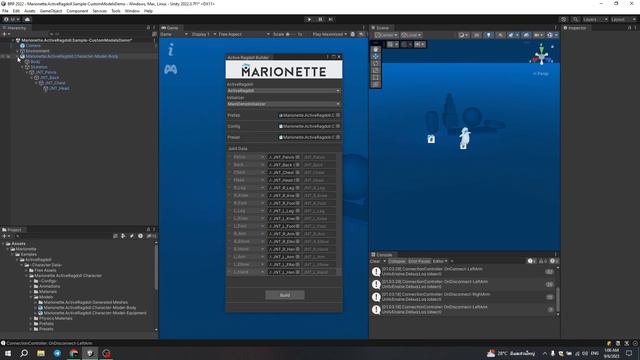Switch to the Console tab
The width and height of the screenshot is (640, 360).
(382, 255)
